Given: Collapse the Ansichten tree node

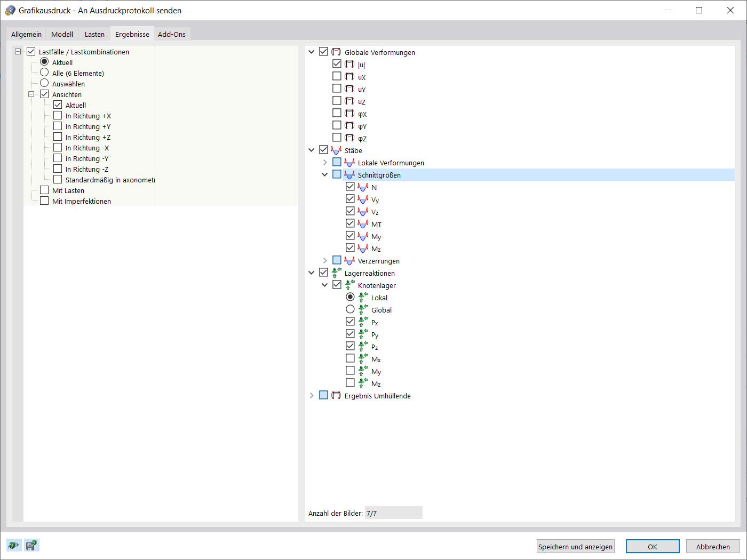Looking at the screenshot, I should [31, 94].
